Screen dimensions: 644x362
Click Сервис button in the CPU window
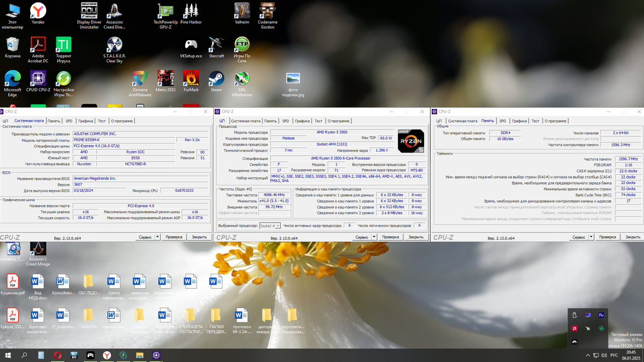point(361,237)
